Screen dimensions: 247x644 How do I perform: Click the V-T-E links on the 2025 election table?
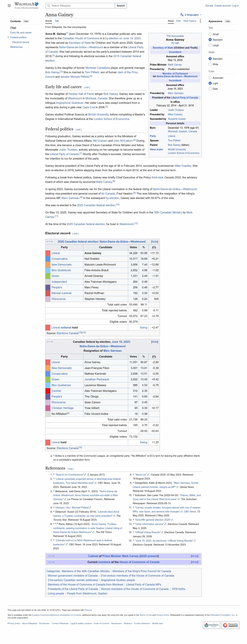[50, 242]
